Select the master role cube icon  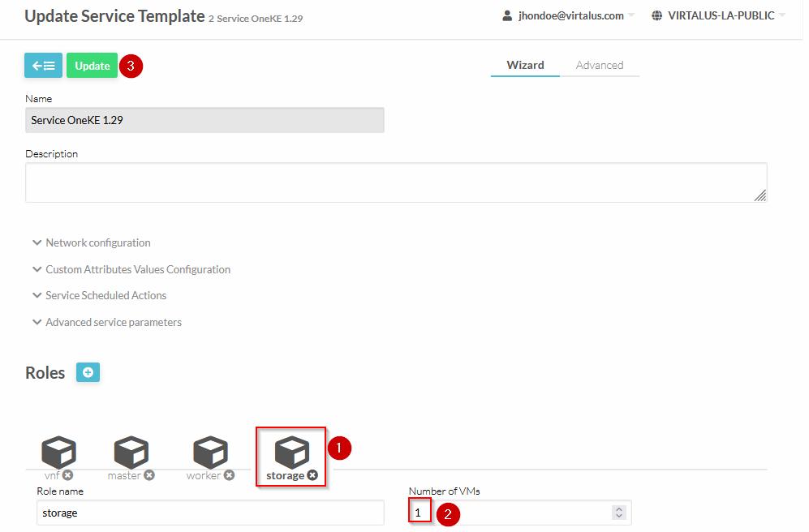pos(131,451)
